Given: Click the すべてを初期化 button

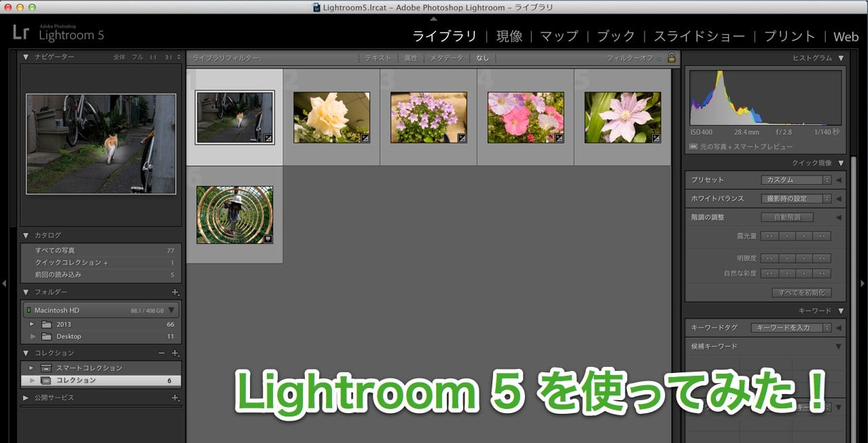Looking at the screenshot, I should (801, 293).
